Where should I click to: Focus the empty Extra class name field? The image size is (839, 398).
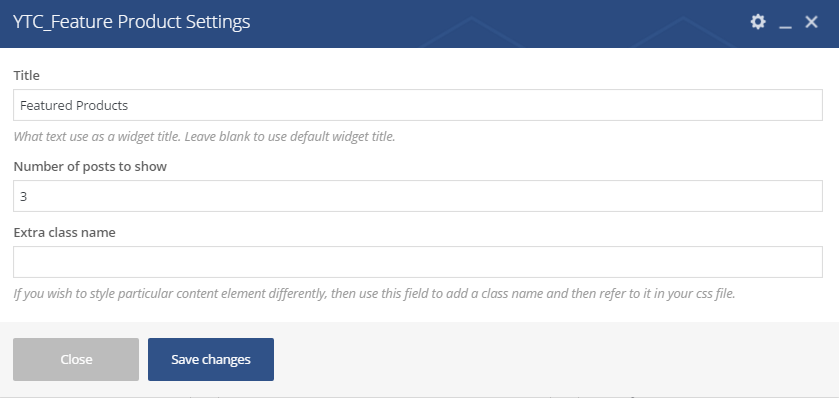(x=418, y=262)
